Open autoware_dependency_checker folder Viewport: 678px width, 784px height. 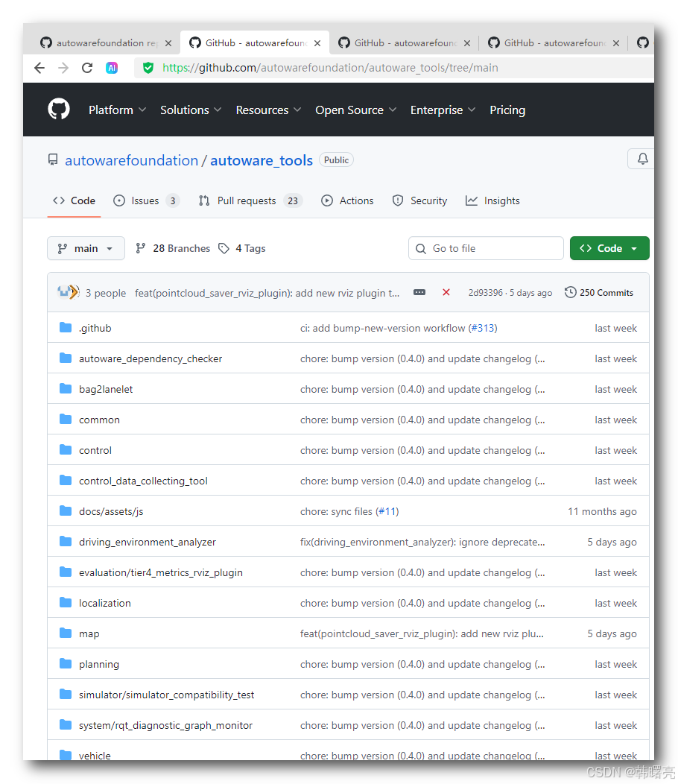[151, 358]
